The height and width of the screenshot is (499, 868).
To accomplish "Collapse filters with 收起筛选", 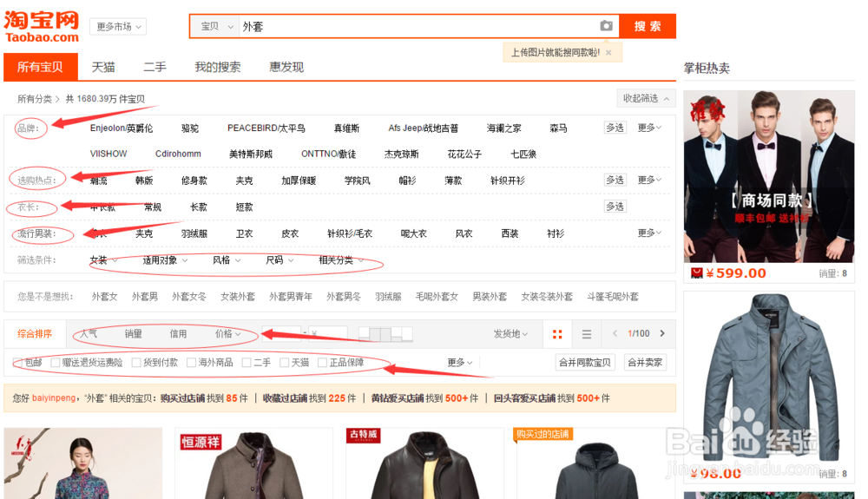I will pyautogui.click(x=646, y=98).
